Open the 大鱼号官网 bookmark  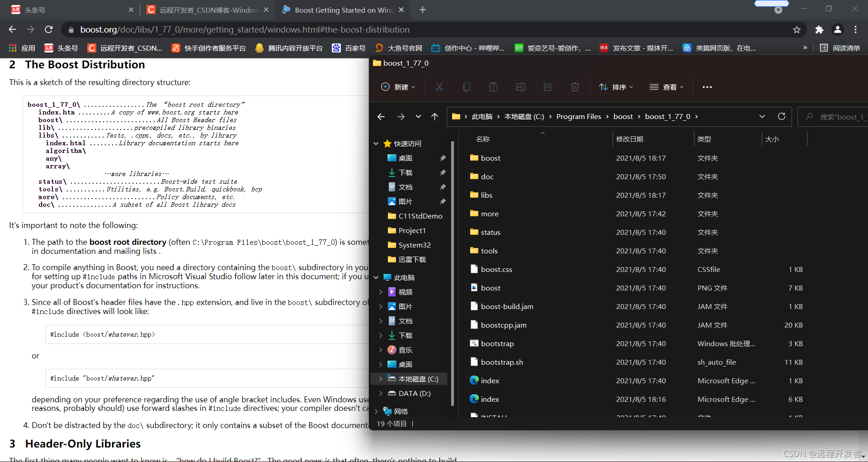click(399, 48)
